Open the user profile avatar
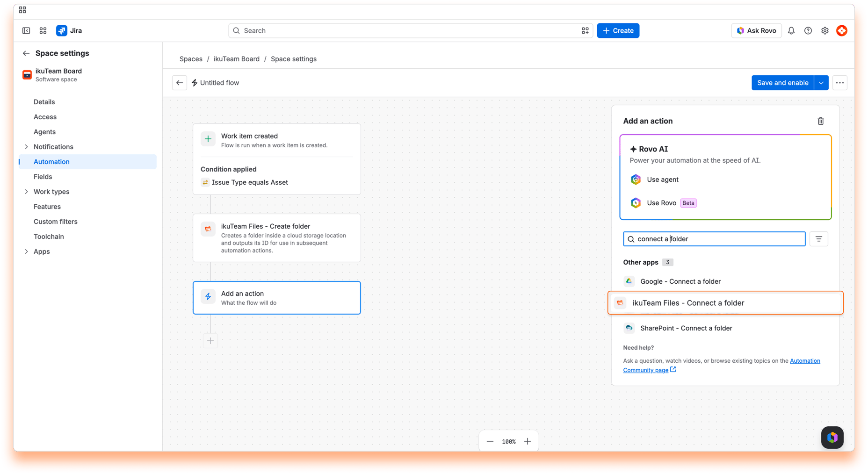868x474 pixels. (841, 30)
